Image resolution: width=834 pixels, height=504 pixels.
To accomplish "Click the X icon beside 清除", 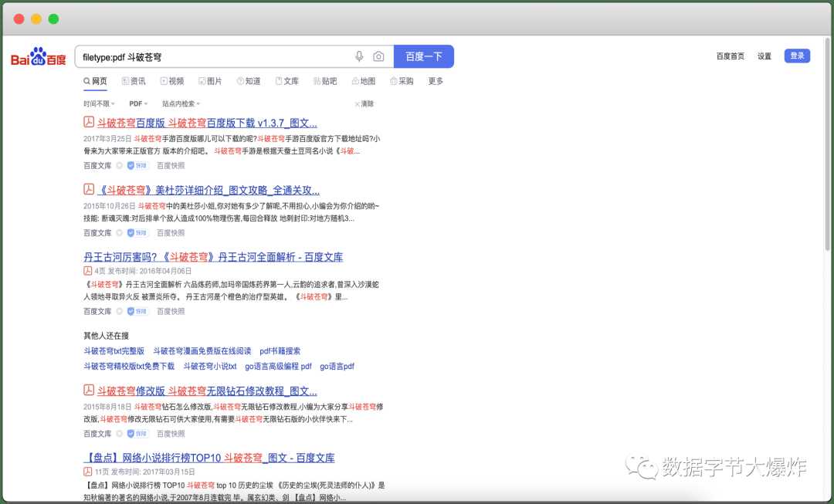I will pyautogui.click(x=357, y=103).
